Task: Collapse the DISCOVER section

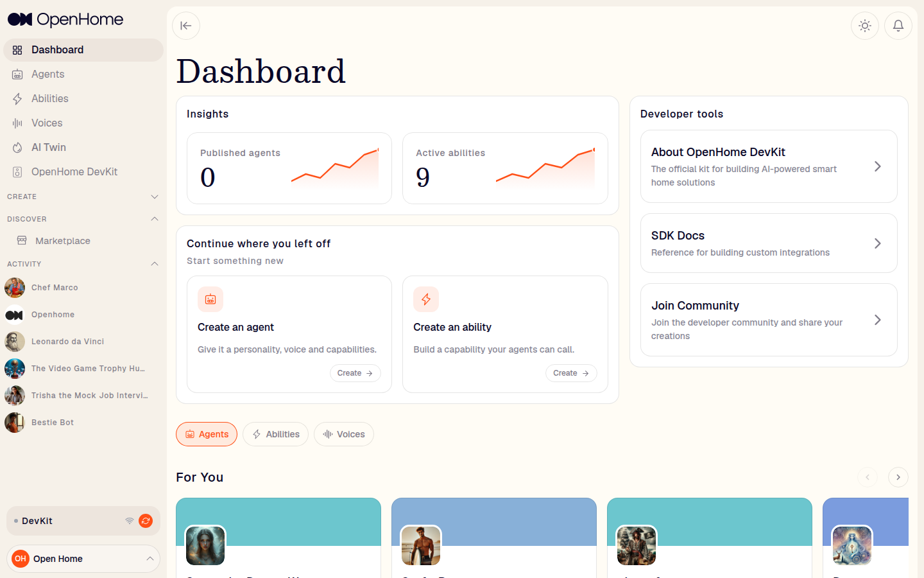Action: click(x=83, y=219)
